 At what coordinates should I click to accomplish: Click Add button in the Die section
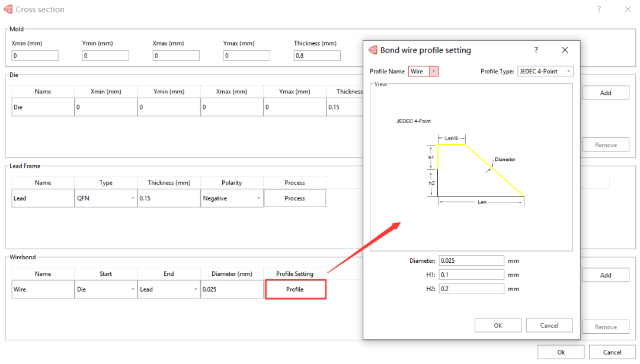605,93
